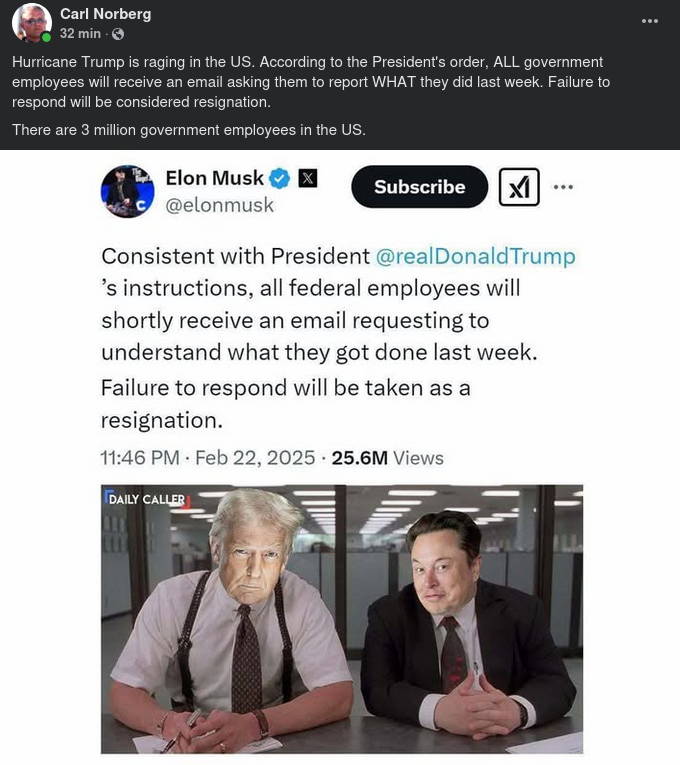Click the 11:46 PM tweet timestamp
Image resolution: width=680 pixels, height=765 pixels.
tap(140, 458)
